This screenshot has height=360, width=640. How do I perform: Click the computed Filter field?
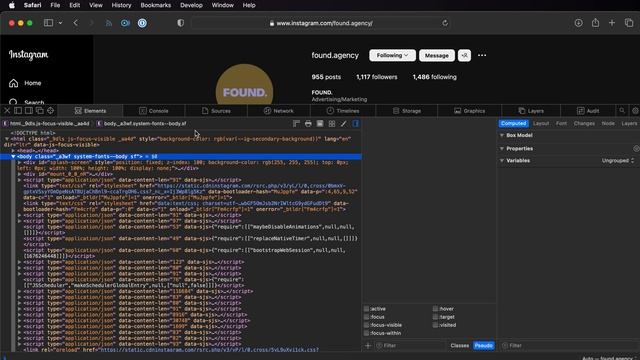[x=569, y=346]
